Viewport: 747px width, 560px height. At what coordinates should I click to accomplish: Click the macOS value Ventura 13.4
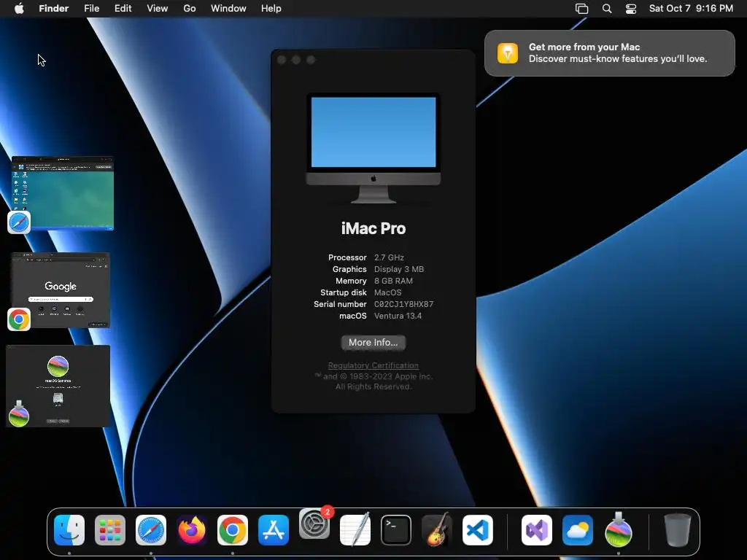click(398, 316)
